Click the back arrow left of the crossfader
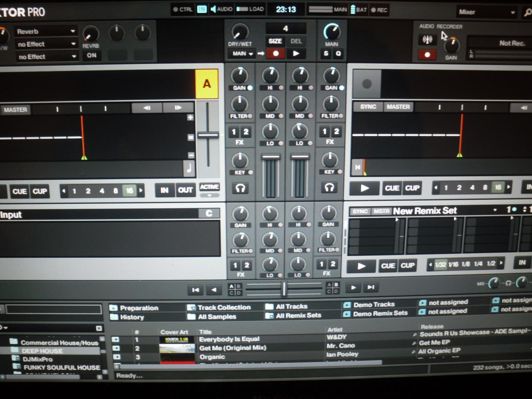 pyautogui.click(x=214, y=290)
